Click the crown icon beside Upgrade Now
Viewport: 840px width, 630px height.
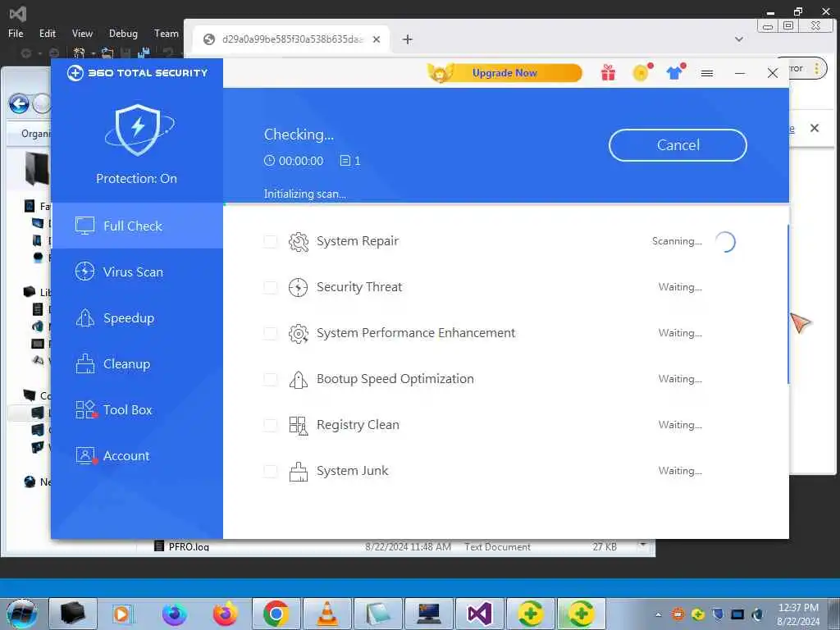441,73
